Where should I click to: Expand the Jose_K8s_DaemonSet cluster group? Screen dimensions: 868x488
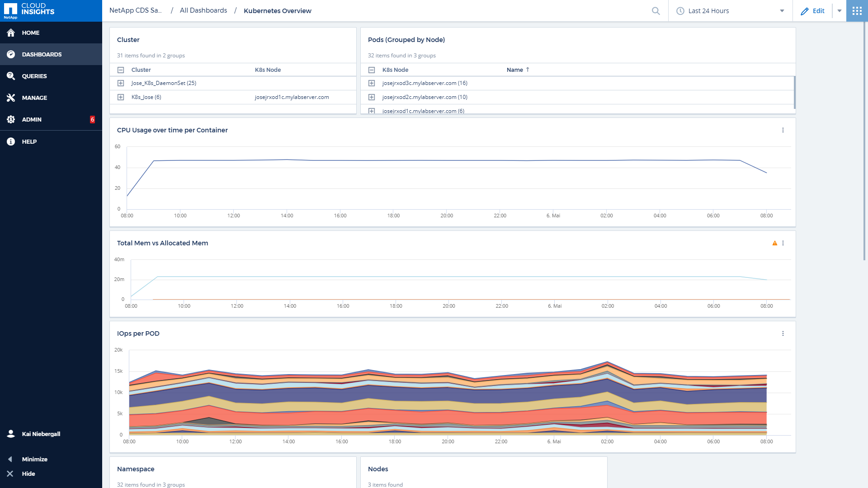pyautogui.click(x=121, y=83)
